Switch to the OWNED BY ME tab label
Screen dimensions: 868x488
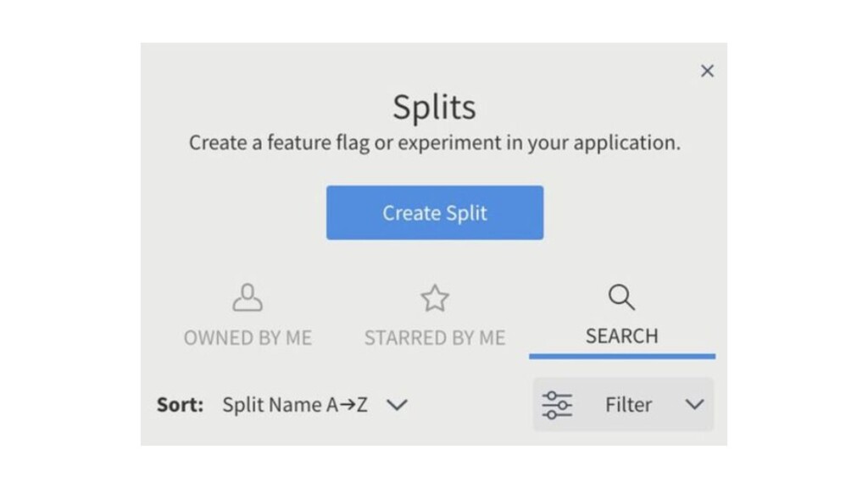point(248,337)
